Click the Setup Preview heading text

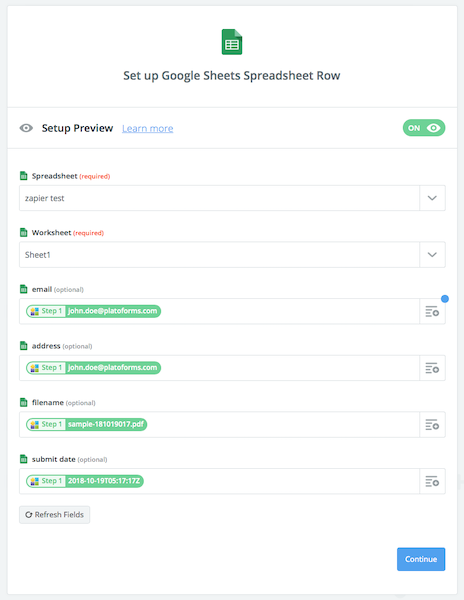click(77, 128)
